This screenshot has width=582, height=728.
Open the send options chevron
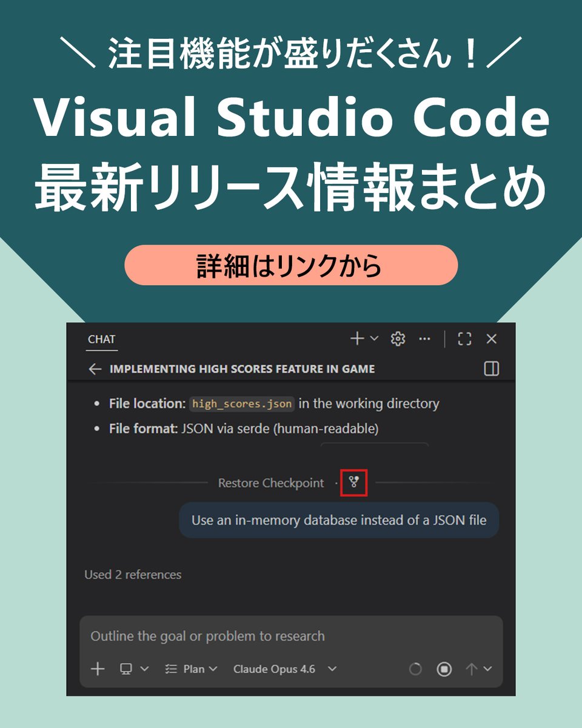coord(487,669)
